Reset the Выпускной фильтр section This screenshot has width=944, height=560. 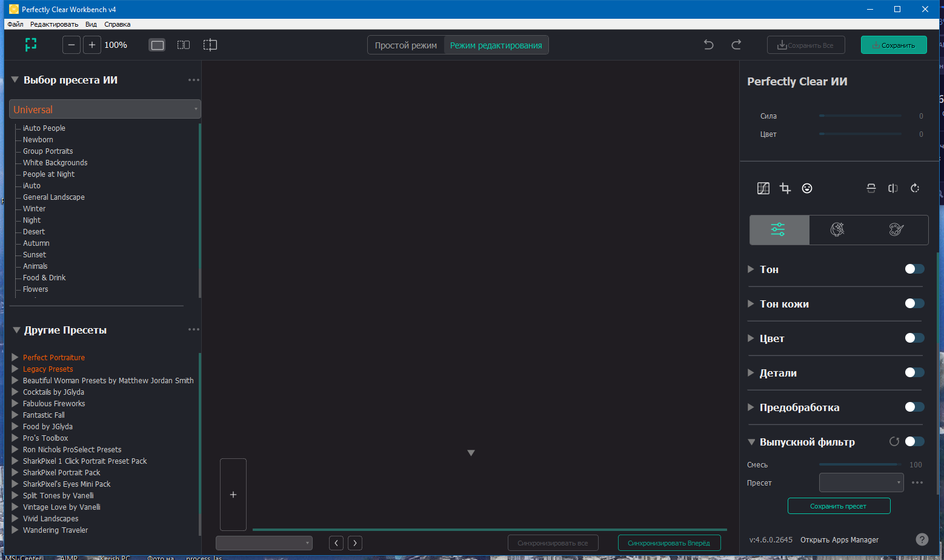(x=894, y=441)
